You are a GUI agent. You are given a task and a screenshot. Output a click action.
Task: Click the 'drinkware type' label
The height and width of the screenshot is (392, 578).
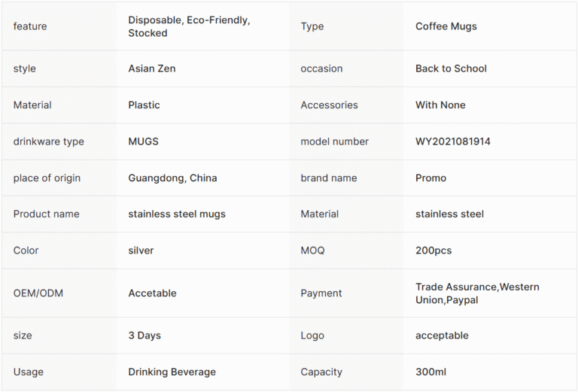point(48,141)
